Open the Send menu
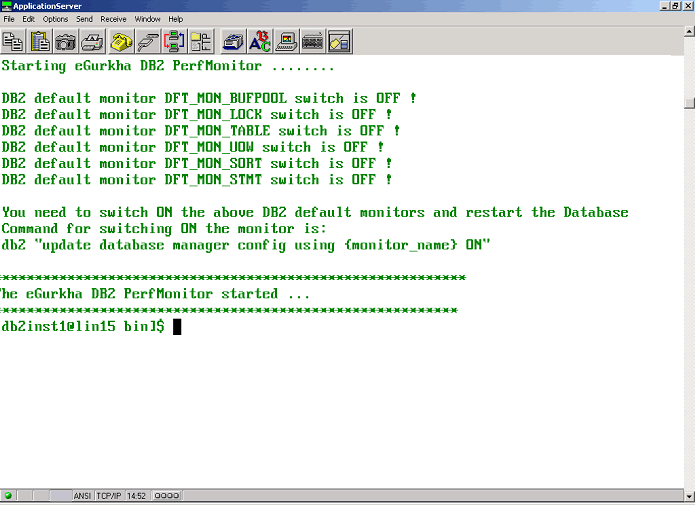This screenshot has width=695, height=505. pos(84,19)
